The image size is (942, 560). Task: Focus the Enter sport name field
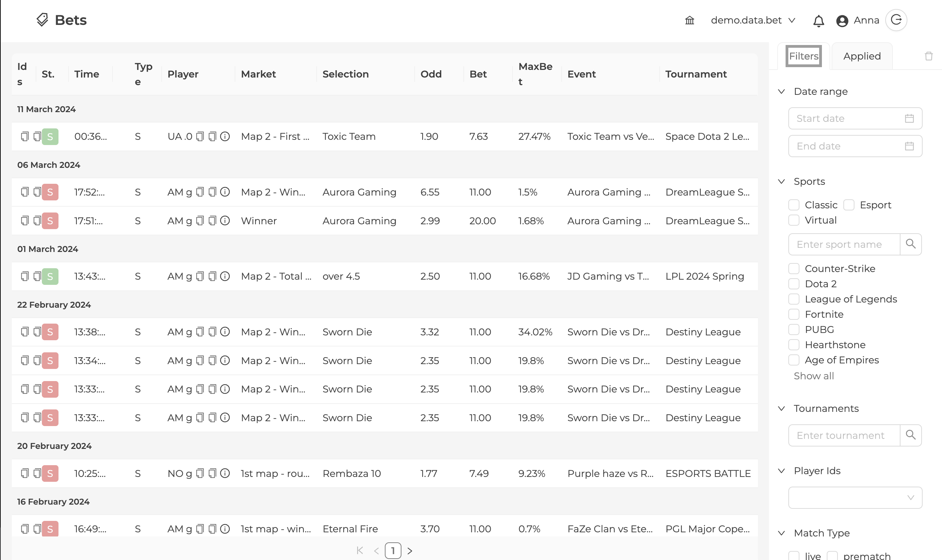(844, 244)
